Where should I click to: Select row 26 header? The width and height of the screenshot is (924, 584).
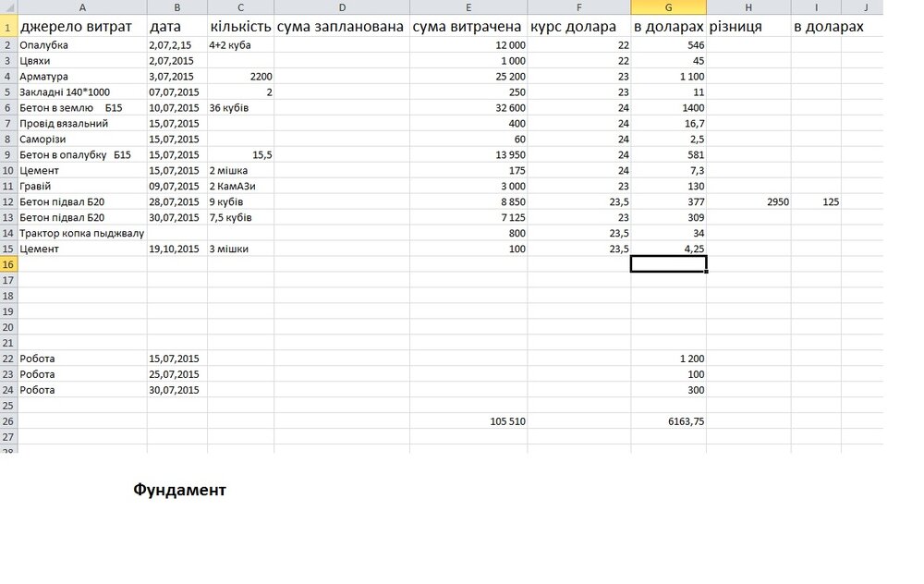8,421
